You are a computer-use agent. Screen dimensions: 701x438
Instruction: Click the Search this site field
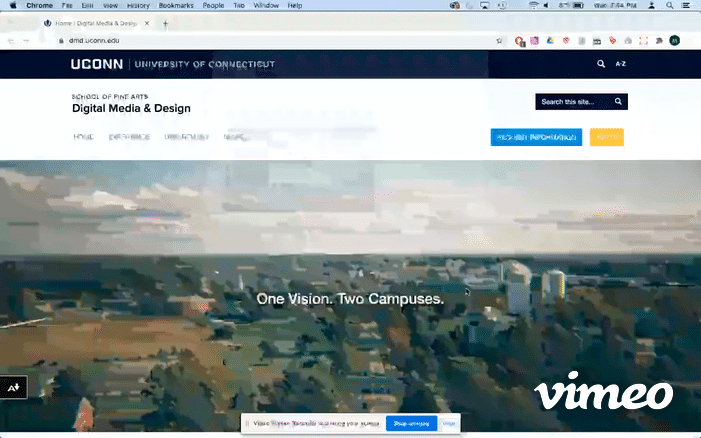[574, 102]
